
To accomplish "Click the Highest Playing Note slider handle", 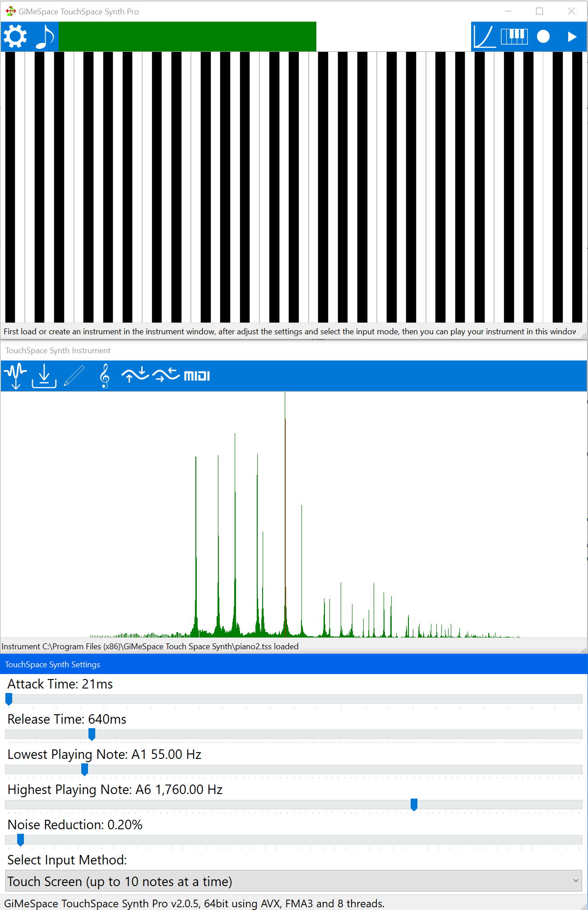I will pyautogui.click(x=414, y=804).
